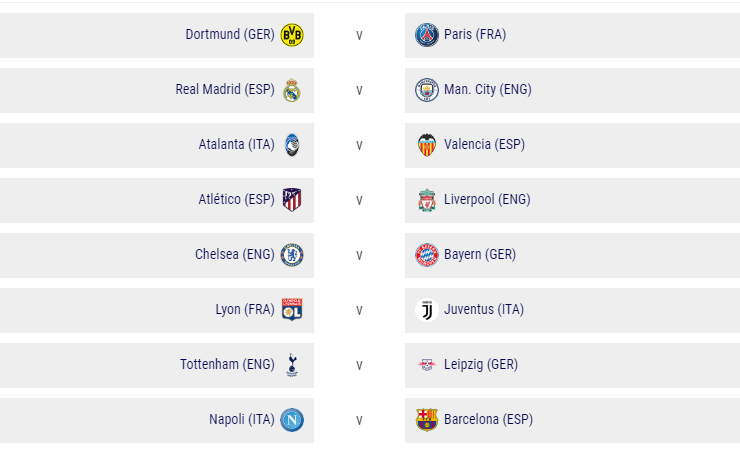Open the Juventus (ITA) team link
The width and height of the screenshot is (740, 462).
coord(484,310)
